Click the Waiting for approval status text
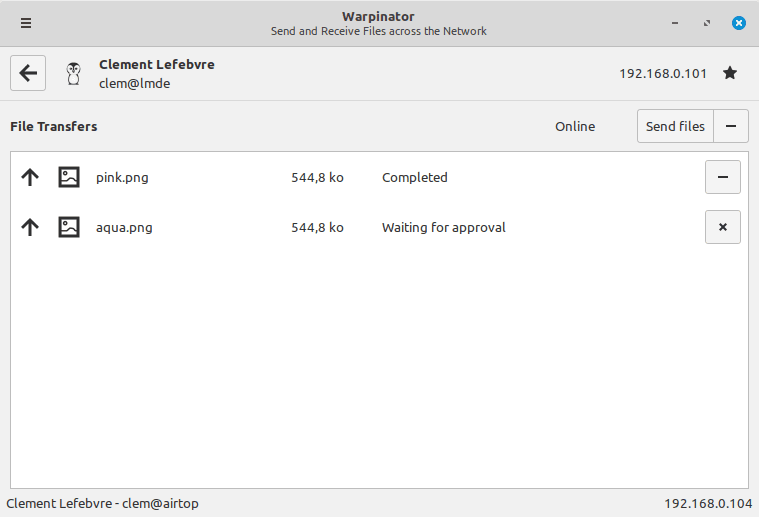This screenshot has height=517, width=759. [x=443, y=227]
